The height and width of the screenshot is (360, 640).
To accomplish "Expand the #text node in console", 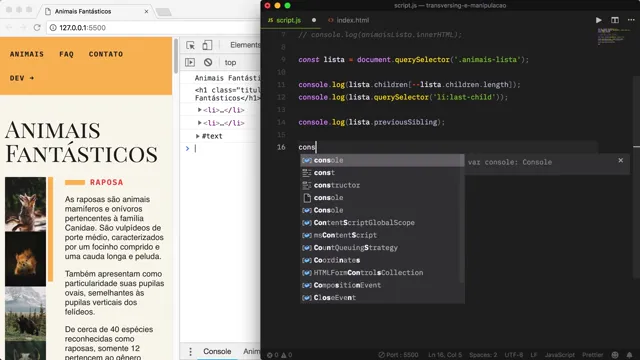I will click(x=198, y=136).
